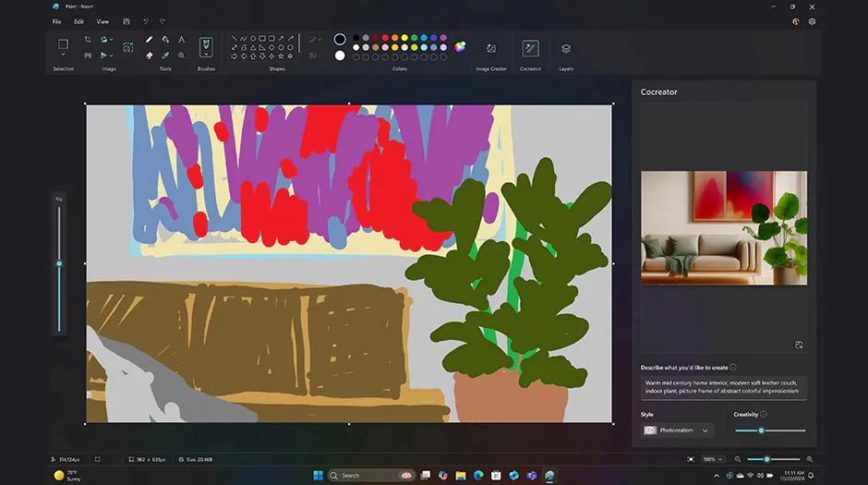
Task: Expand the Photorealism style dropdown
Action: coord(679,430)
